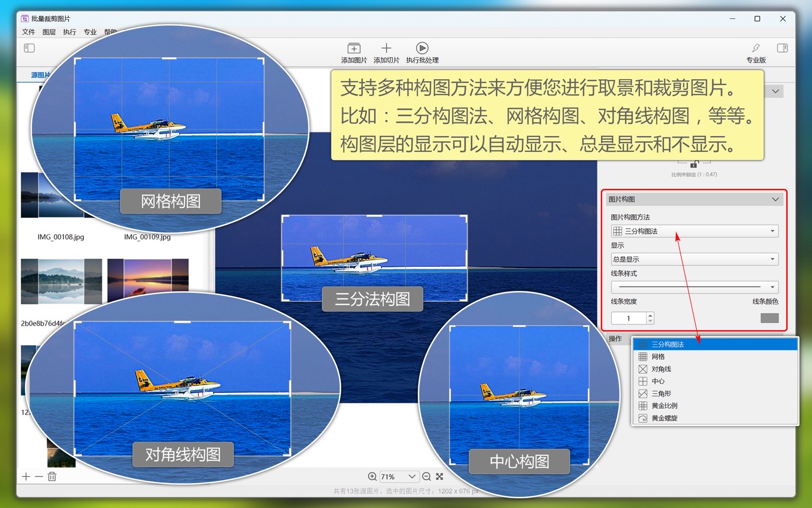Click the 添加图片 (add image) toolbar icon

point(354,48)
